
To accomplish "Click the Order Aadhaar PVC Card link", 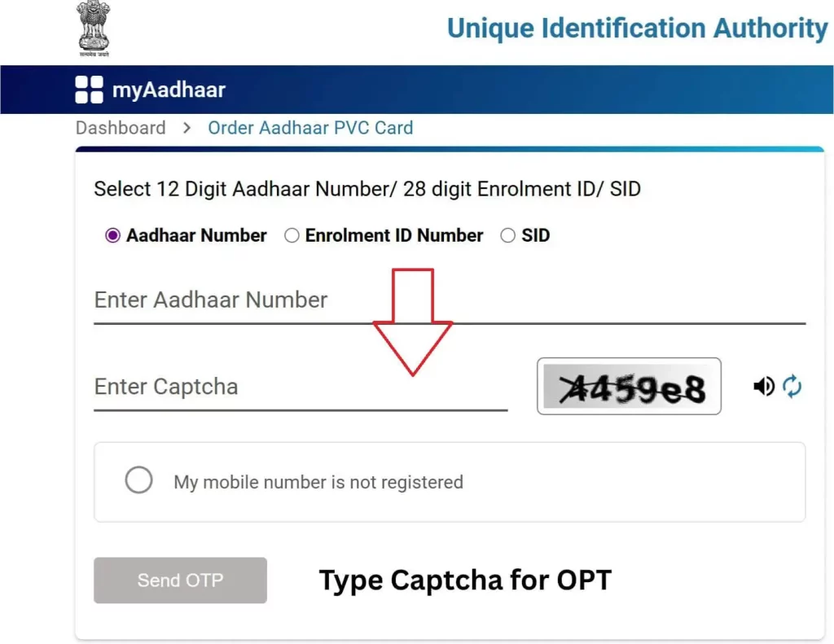I will 310,128.
